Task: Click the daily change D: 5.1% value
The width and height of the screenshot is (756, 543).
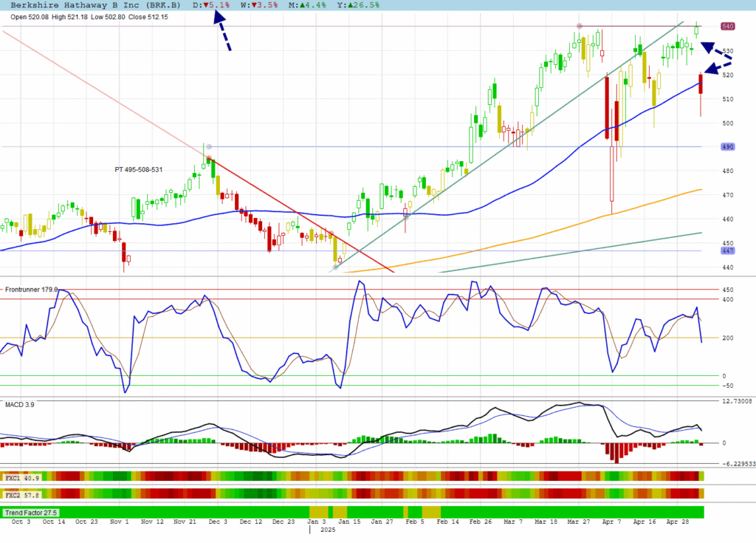Action: click(x=211, y=5)
